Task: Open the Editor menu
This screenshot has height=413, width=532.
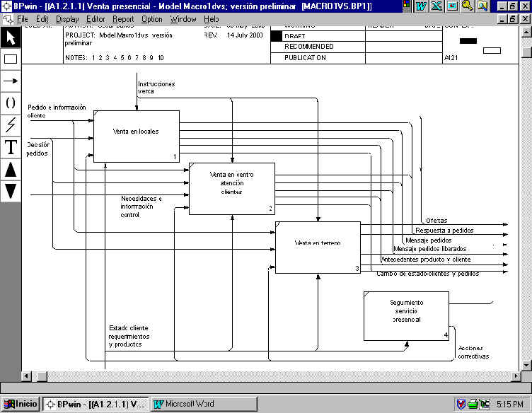Action: tap(96, 19)
